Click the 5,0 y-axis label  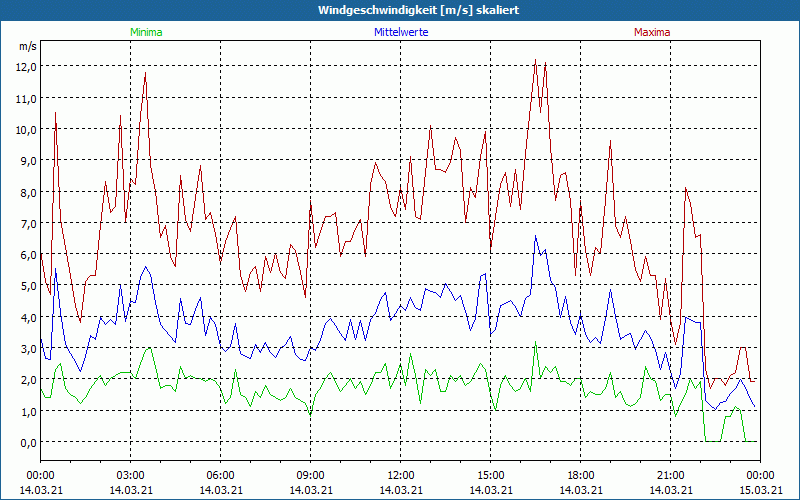pyautogui.click(x=30, y=286)
